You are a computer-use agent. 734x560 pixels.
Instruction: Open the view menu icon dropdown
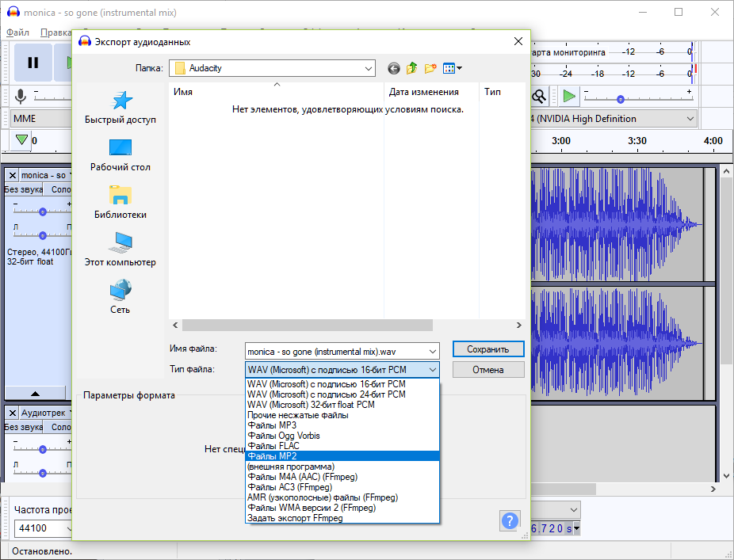452,68
